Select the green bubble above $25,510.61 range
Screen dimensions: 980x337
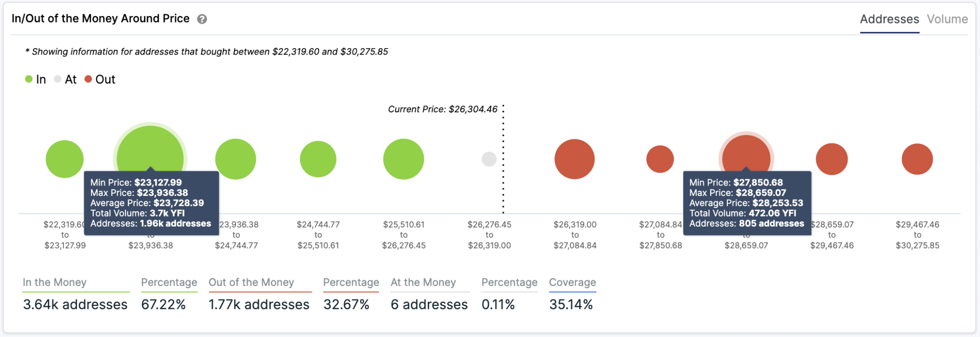click(403, 159)
